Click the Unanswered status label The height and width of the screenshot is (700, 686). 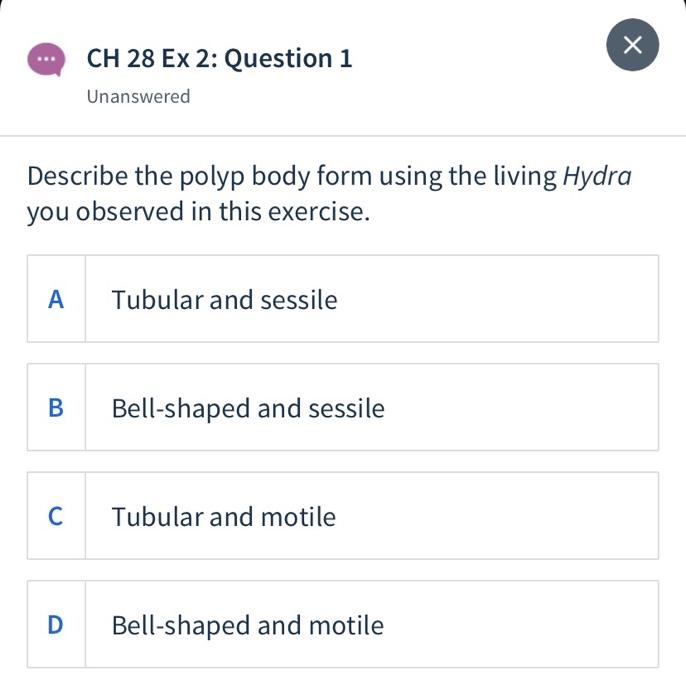(x=138, y=96)
